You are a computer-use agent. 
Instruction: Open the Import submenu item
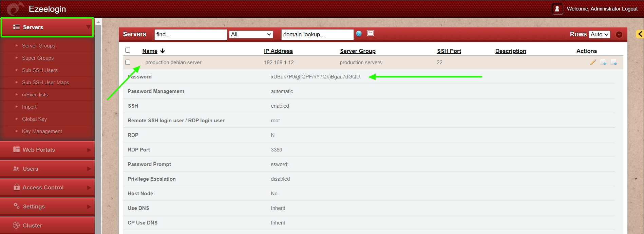[x=29, y=107]
